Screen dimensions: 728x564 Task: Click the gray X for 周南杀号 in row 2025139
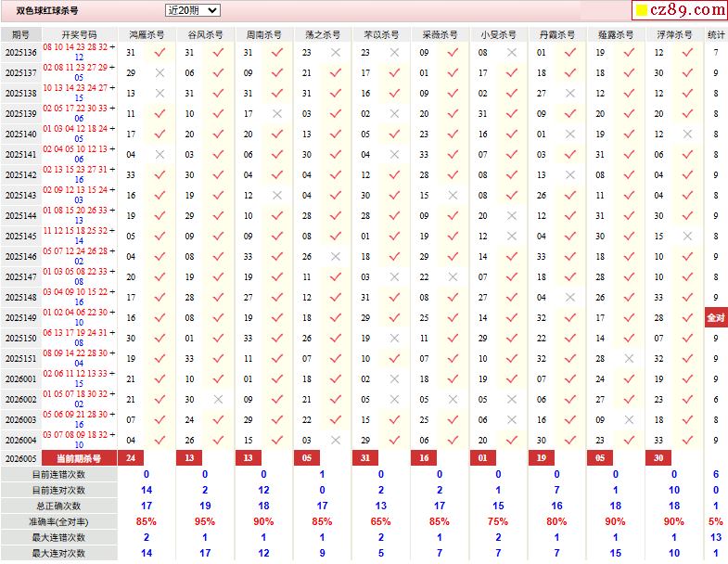276,114
